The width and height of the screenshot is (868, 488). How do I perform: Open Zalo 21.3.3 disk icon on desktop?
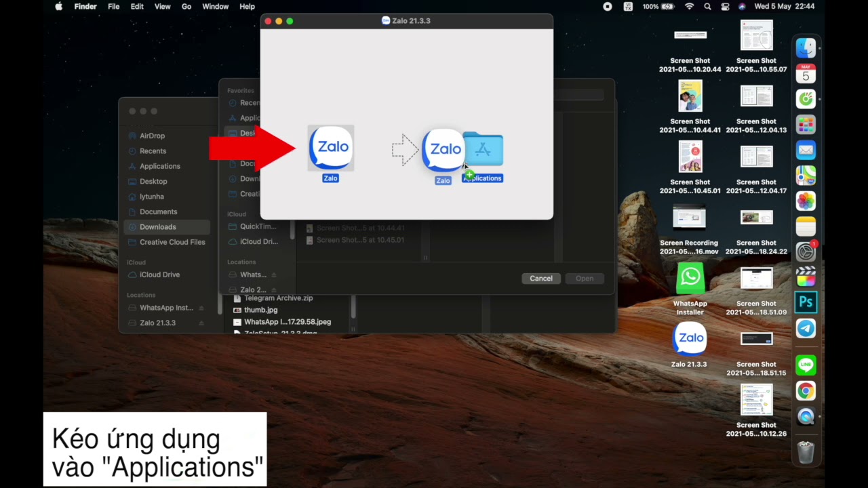point(690,338)
